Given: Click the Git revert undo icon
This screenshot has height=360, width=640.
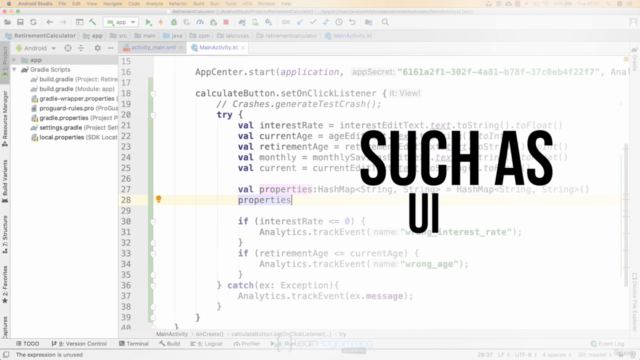Looking at the screenshot, I should click(x=352, y=22).
